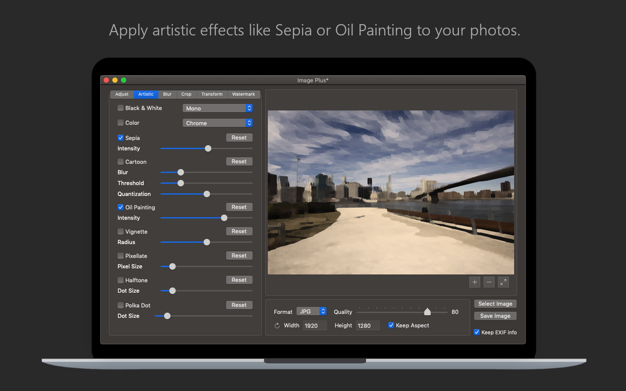
Task: Open the Crop tab
Action: tap(186, 94)
